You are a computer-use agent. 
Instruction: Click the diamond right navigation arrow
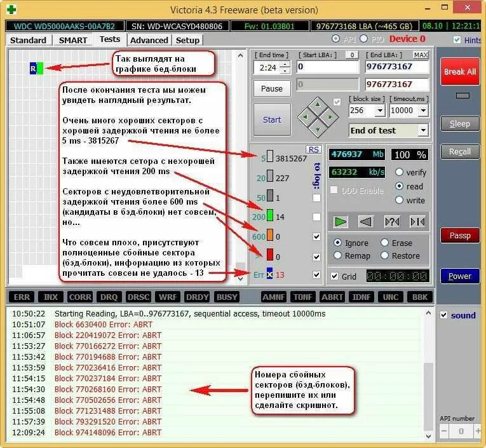pos(330,117)
